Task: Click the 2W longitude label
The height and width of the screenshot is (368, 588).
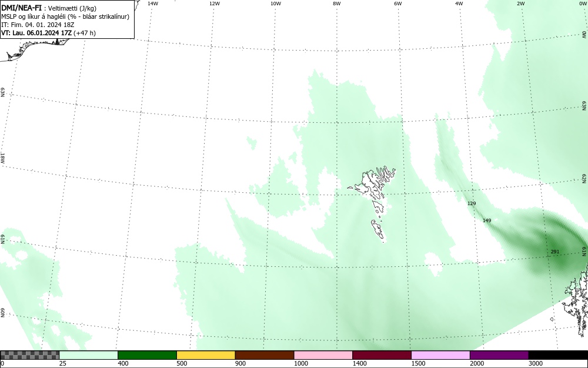Action: [x=520, y=4]
